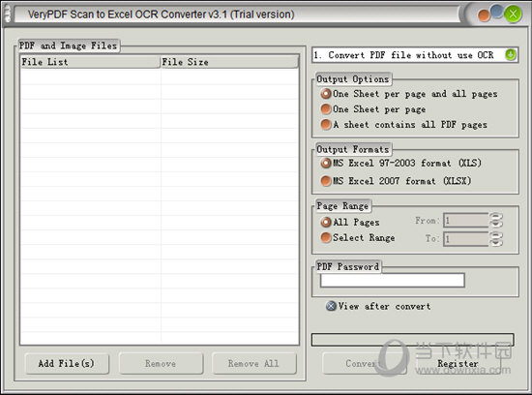Screen dimensions: 532x395
Task: Click 'Convert PDF file without use OCR' combo box
Action: click(x=415, y=54)
